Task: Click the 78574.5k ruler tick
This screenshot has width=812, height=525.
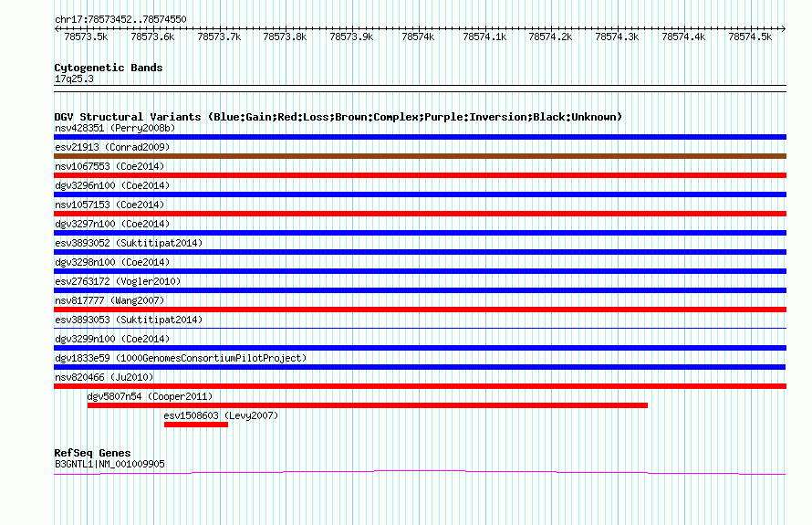Action: pyautogui.click(x=750, y=37)
